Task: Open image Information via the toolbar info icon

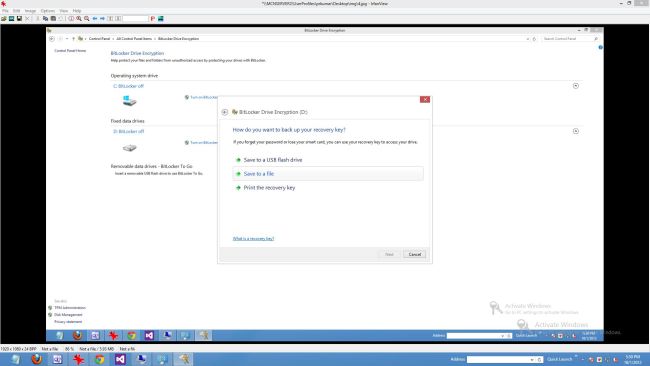Action: tap(71, 19)
